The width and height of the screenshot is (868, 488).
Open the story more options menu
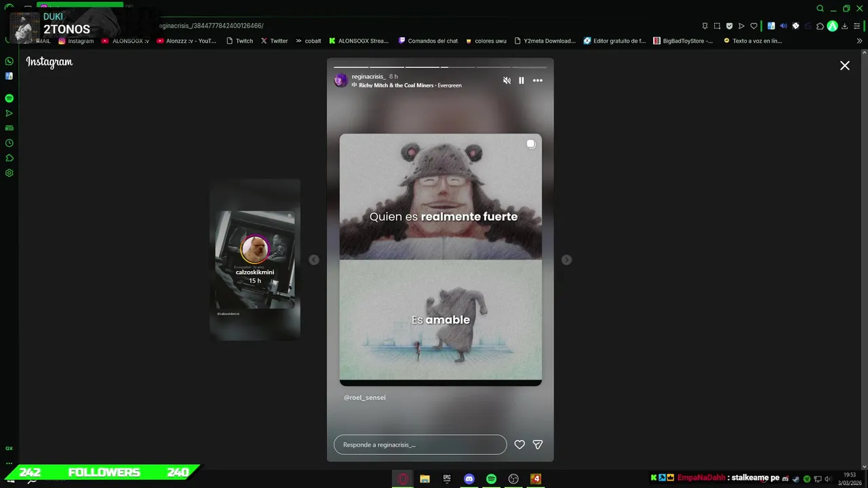[538, 81]
